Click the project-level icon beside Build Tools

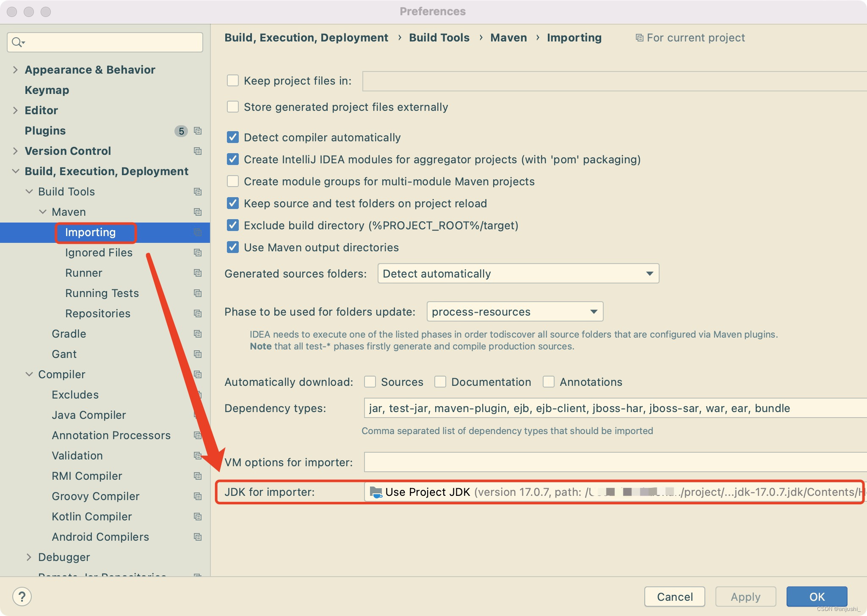pos(198,192)
